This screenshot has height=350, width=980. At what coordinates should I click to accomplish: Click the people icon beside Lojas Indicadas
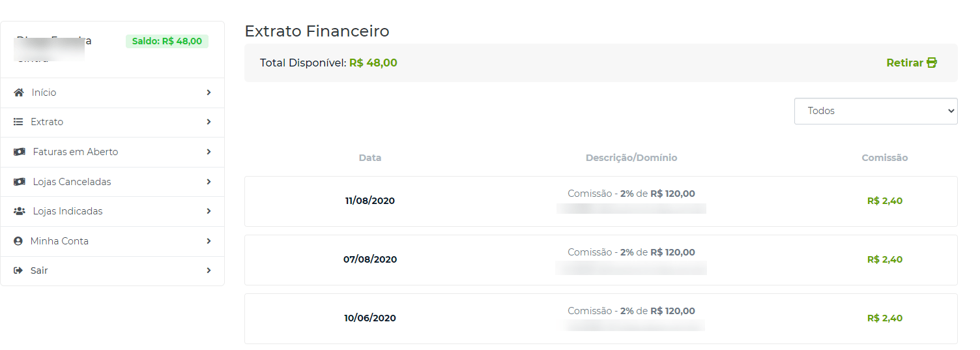[x=20, y=211]
